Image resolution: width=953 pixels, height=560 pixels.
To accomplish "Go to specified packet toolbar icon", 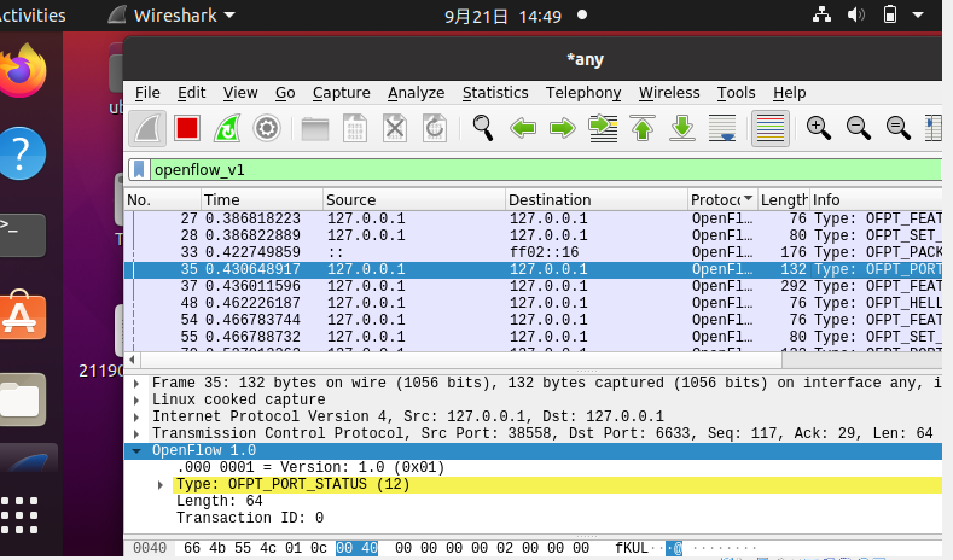I will 603,128.
